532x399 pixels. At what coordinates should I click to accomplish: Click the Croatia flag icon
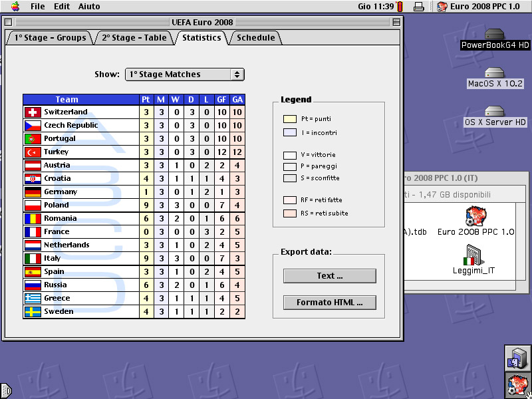[x=33, y=178]
